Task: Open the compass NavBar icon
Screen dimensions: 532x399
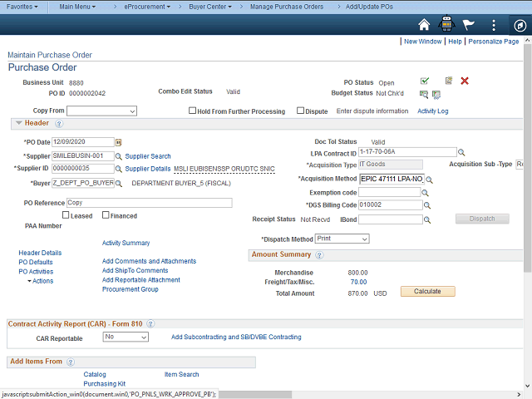Action: (x=517, y=25)
